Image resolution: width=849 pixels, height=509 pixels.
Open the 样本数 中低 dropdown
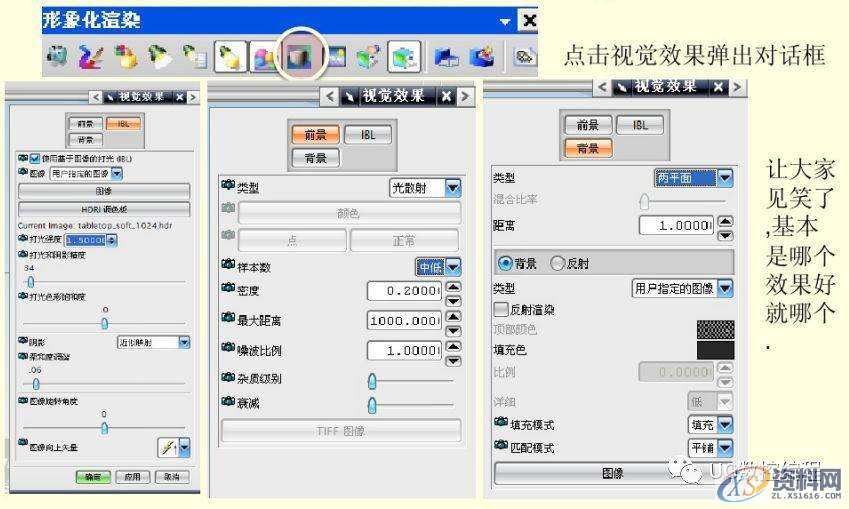[x=453, y=267]
